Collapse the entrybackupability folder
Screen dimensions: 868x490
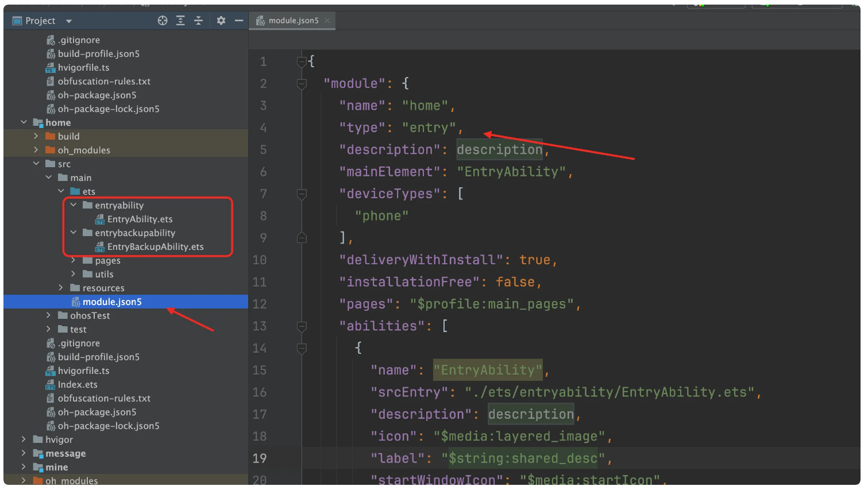[x=74, y=233]
